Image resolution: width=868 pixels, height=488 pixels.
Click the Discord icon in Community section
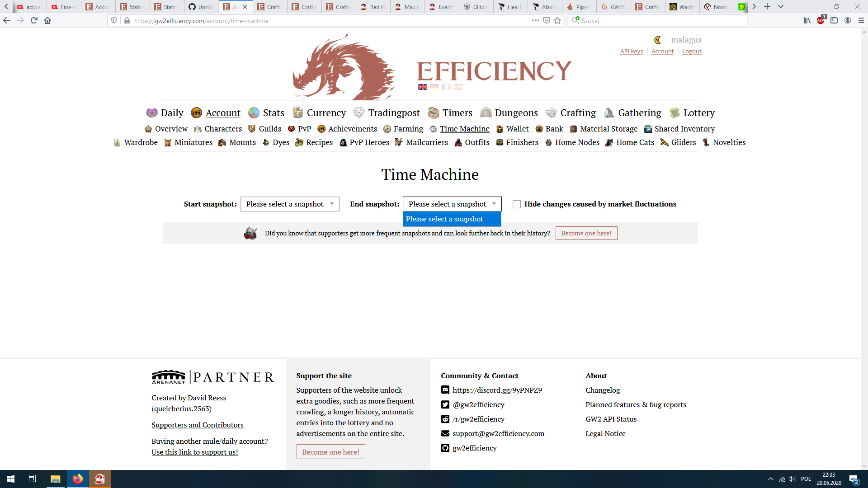(445, 390)
